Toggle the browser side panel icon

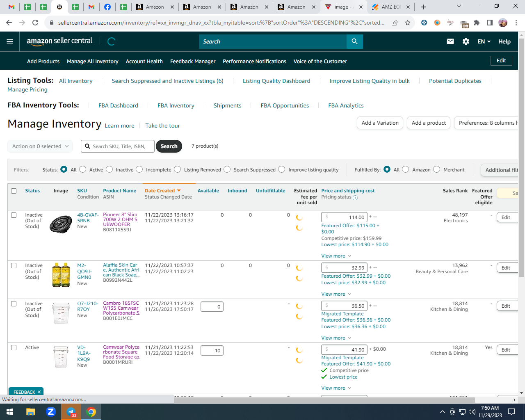pos(490,23)
